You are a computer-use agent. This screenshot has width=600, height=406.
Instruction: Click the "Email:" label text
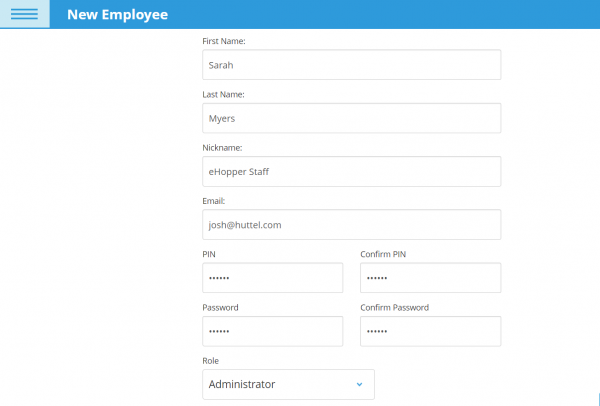click(x=214, y=200)
